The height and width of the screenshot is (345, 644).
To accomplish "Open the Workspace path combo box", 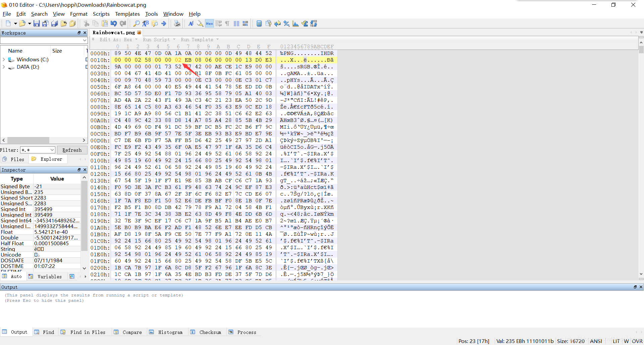I will click(44, 40).
